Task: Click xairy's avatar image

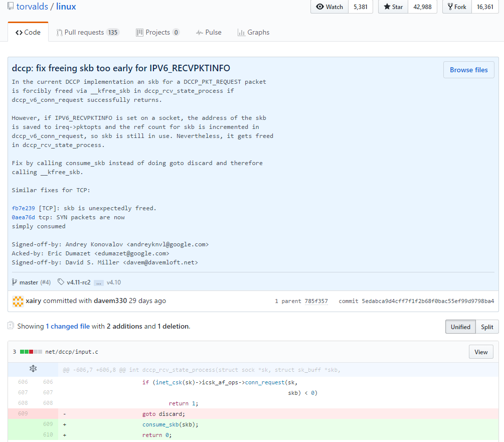Action: [18, 301]
